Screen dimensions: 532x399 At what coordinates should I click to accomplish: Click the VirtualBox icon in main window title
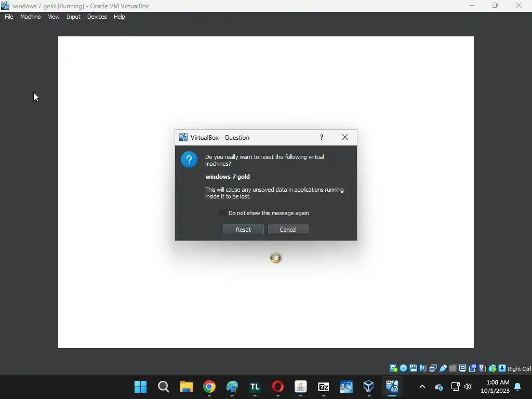(x=5, y=5)
